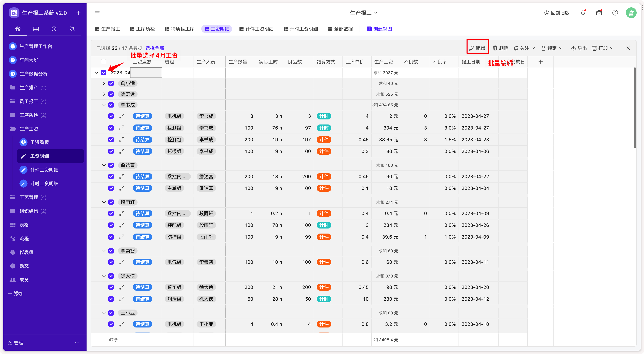Open the help question mark icon

click(x=615, y=13)
